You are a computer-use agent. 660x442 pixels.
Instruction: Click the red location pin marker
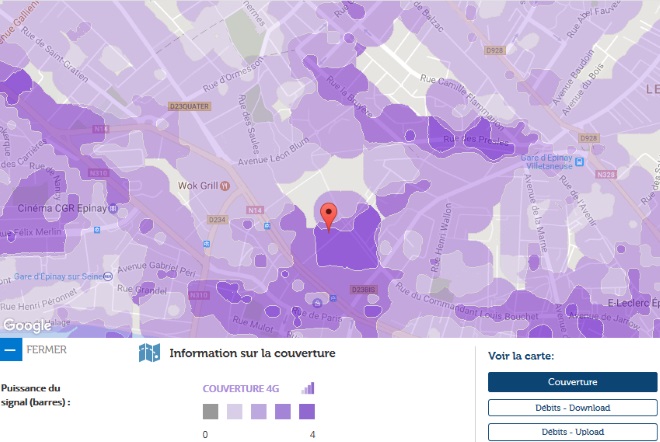point(331,214)
